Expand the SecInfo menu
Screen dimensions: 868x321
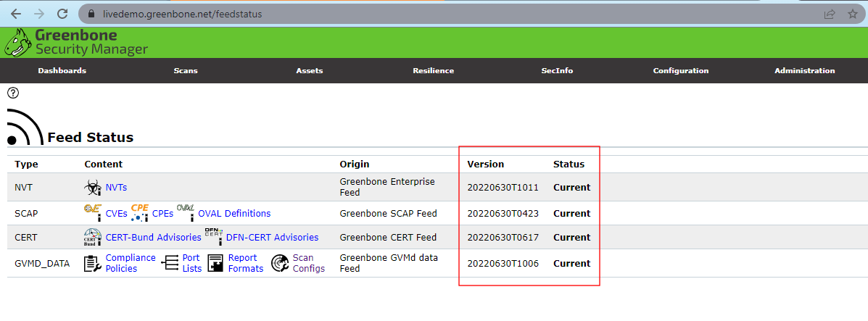(x=557, y=71)
